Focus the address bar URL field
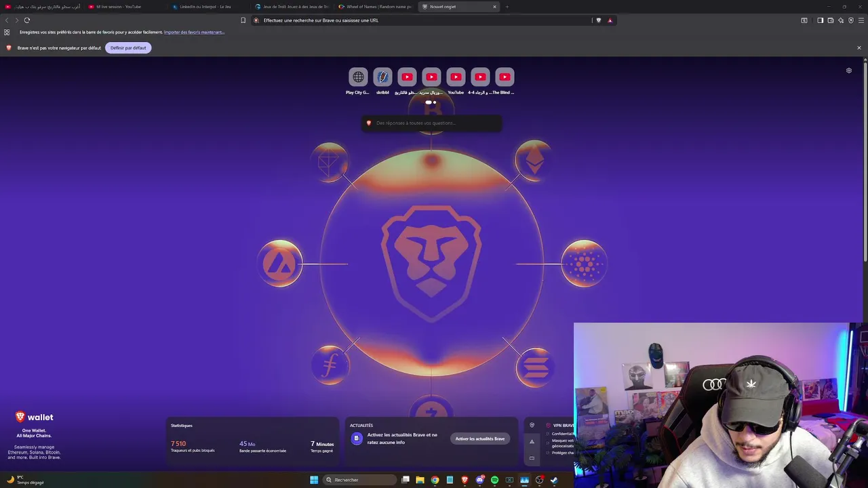 [420, 20]
